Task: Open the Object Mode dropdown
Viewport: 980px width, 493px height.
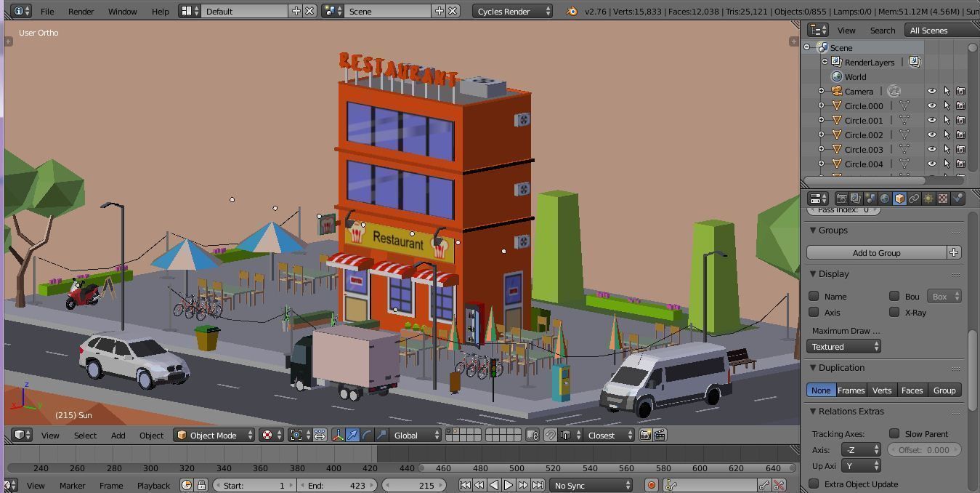Action: click(214, 435)
